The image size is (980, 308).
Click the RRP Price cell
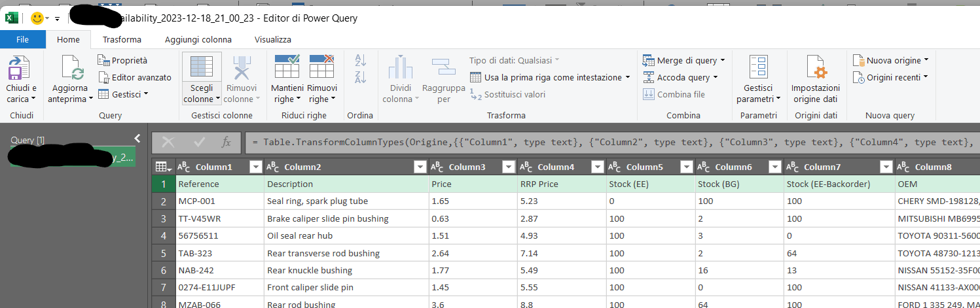click(562, 184)
